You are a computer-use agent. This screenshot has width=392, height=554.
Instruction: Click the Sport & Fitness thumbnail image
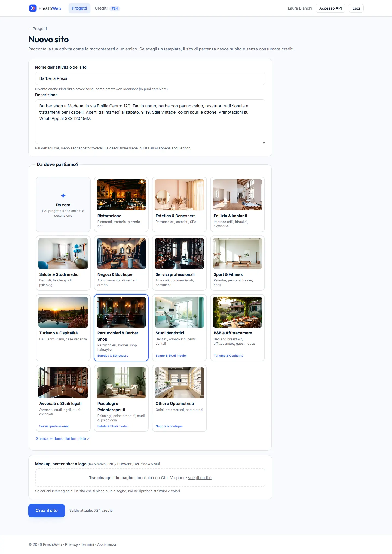point(237,253)
